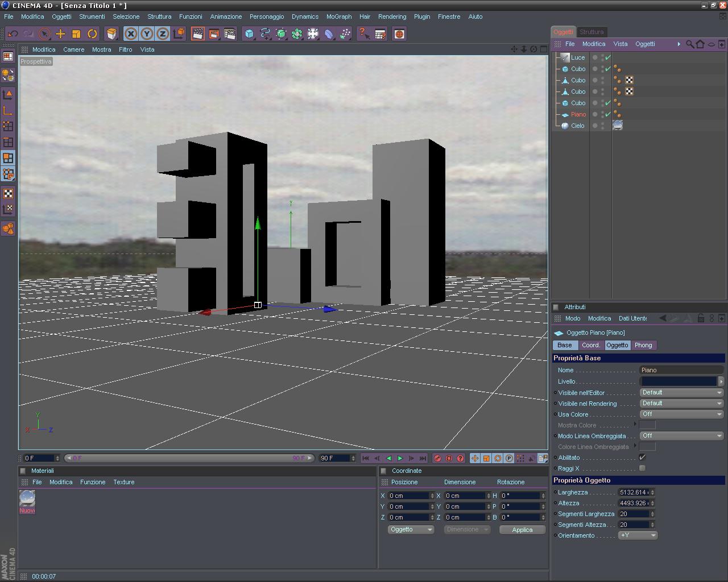
Task: Open the Array modeling objects icon
Action: click(x=297, y=34)
